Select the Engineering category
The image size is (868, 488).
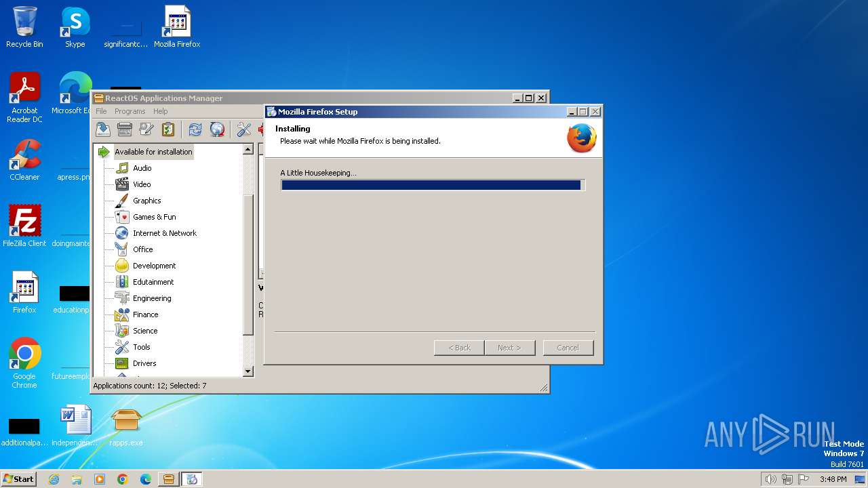coord(152,298)
